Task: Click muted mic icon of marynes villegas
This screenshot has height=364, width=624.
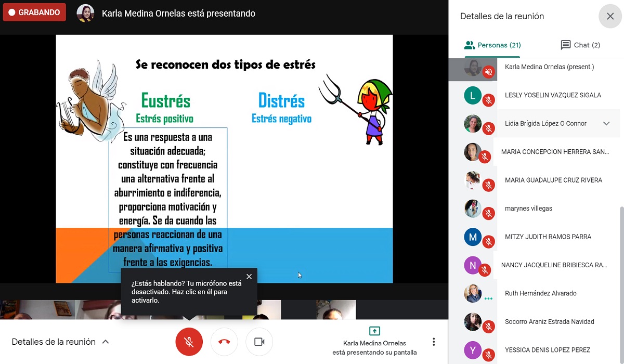Action: [488, 213]
